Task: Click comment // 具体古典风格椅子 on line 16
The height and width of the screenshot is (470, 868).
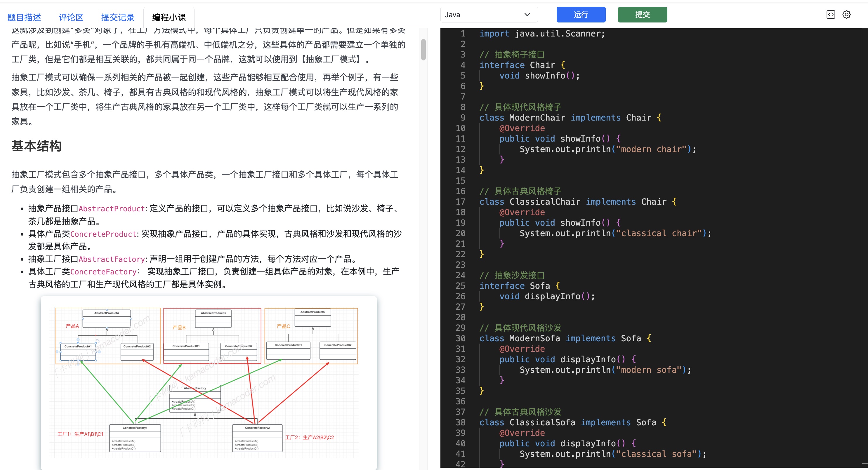Action: (521, 191)
